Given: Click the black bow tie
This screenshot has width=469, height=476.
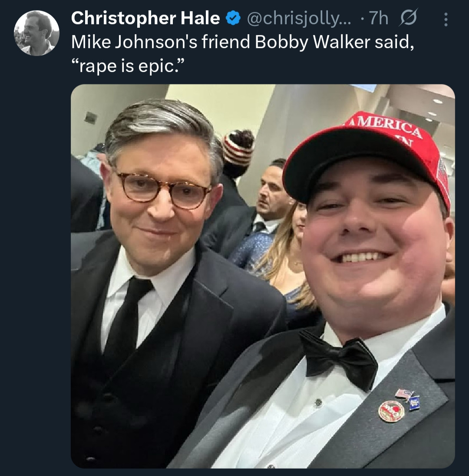Looking at the screenshot, I should click(339, 358).
